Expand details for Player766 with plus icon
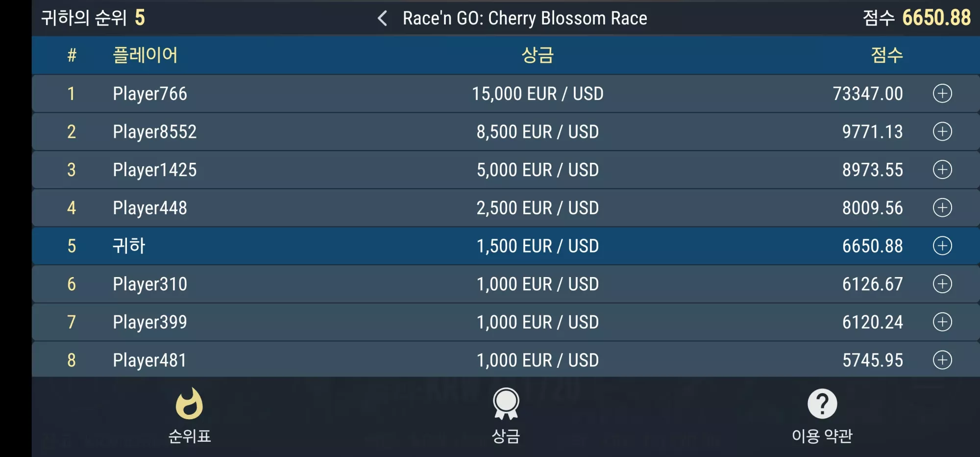 [x=942, y=93]
